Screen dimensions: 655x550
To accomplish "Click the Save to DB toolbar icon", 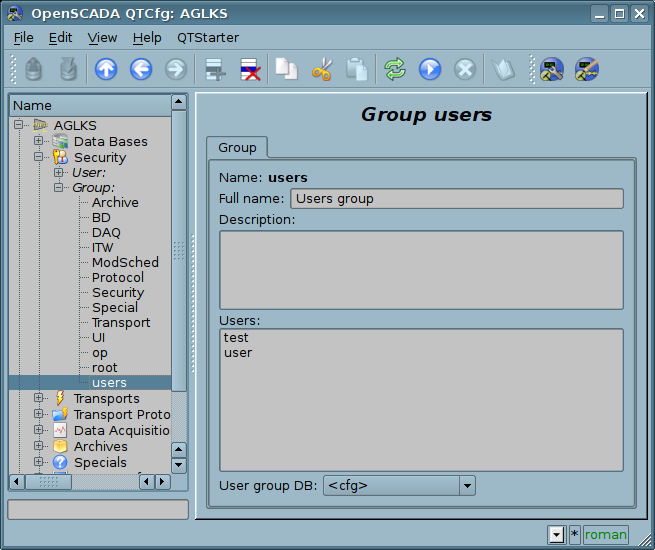I will 68,69.
